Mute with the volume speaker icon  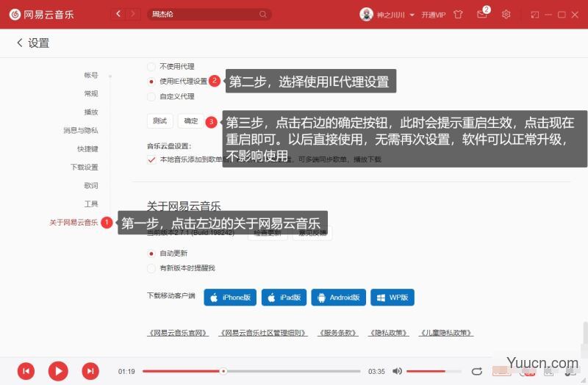[x=397, y=371]
